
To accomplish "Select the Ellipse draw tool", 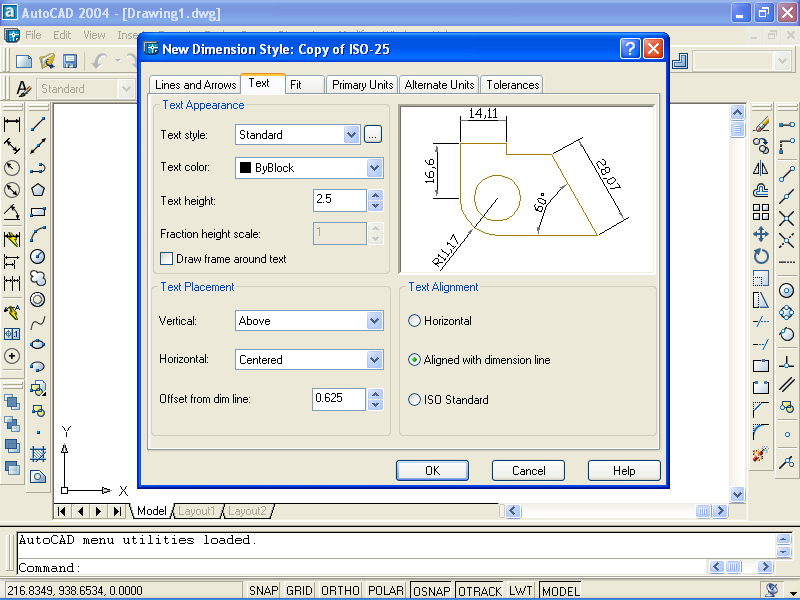I will pos(38,344).
